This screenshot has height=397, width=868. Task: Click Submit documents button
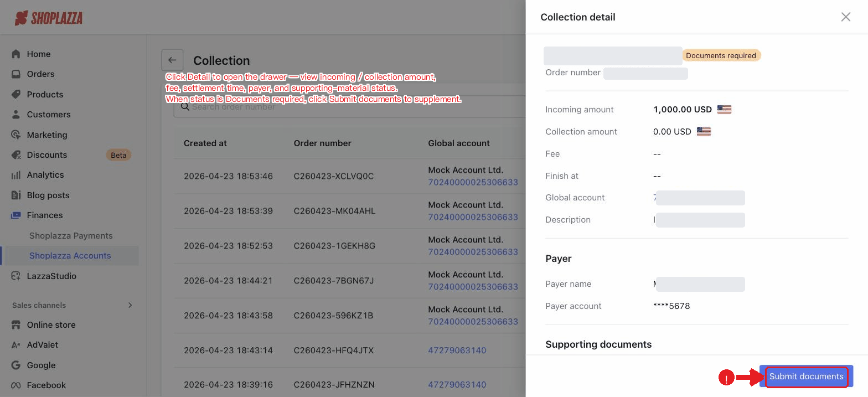pos(806,377)
